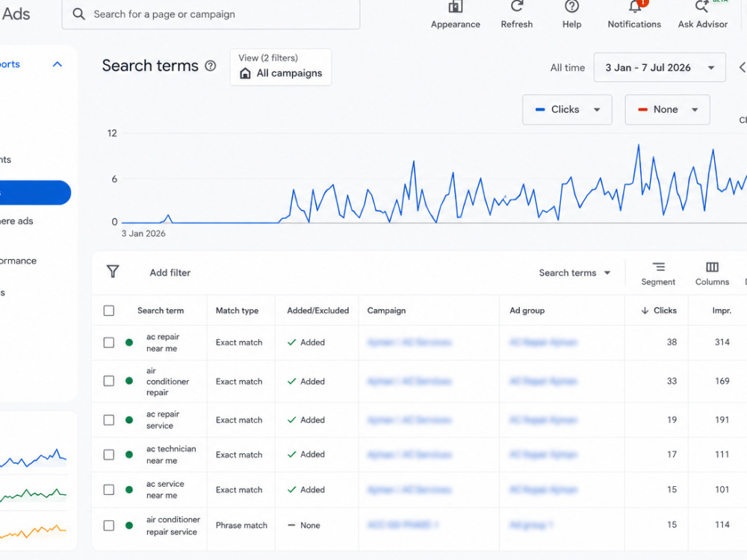Click the help icon next to Search terms
This screenshot has width=747, height=560.
tap(210, 66)
